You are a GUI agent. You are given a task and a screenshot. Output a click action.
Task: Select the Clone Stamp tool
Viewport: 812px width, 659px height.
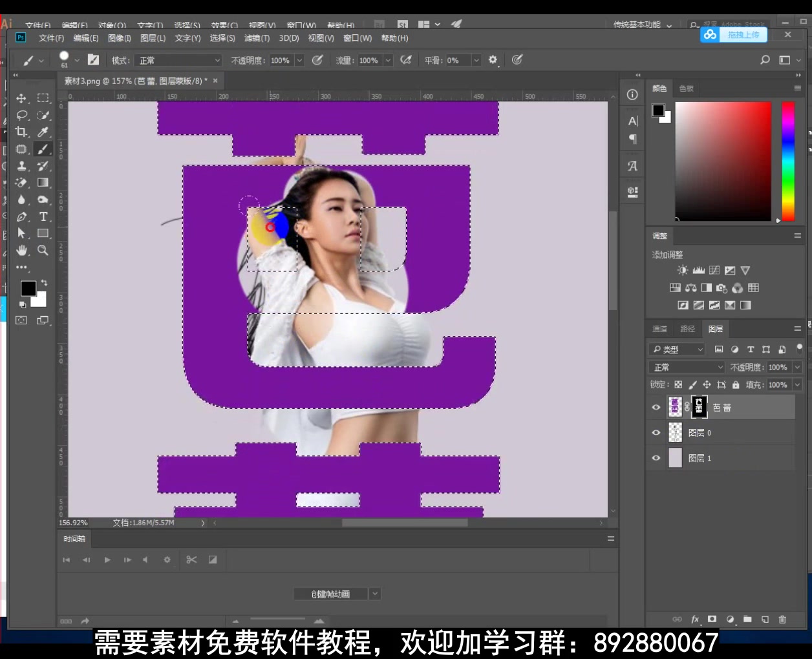21,165
